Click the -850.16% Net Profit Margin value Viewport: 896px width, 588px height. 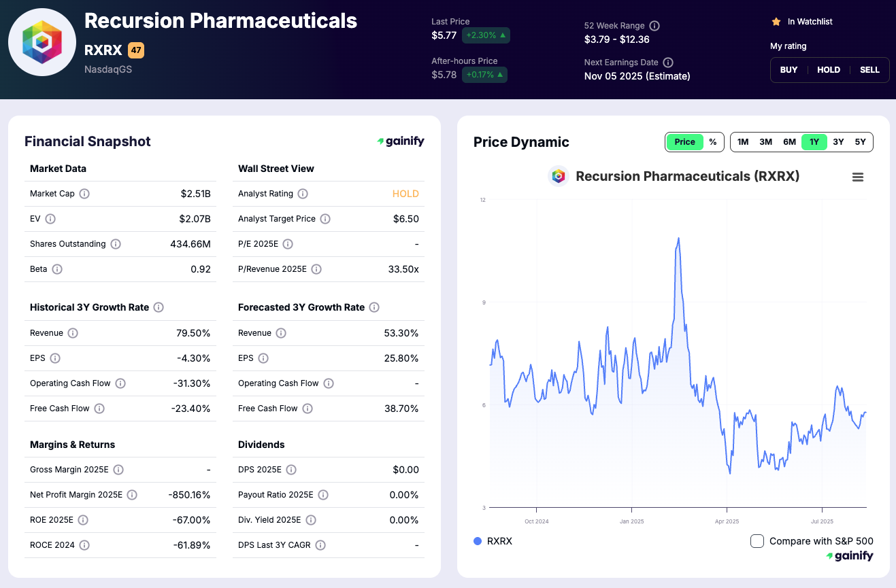tap(189, 495)
